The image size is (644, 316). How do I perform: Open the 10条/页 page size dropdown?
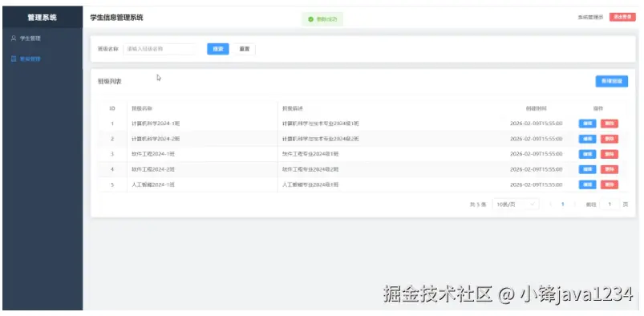[516, 205]
